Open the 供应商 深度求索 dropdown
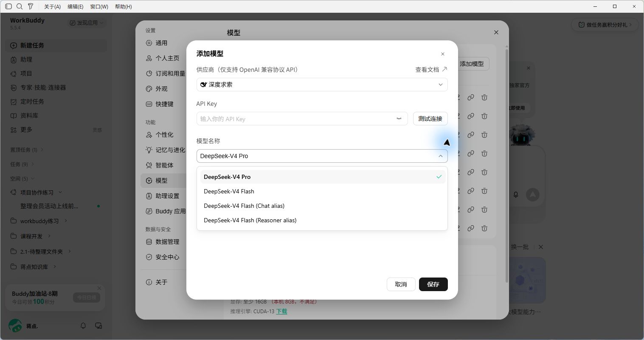 322,85
